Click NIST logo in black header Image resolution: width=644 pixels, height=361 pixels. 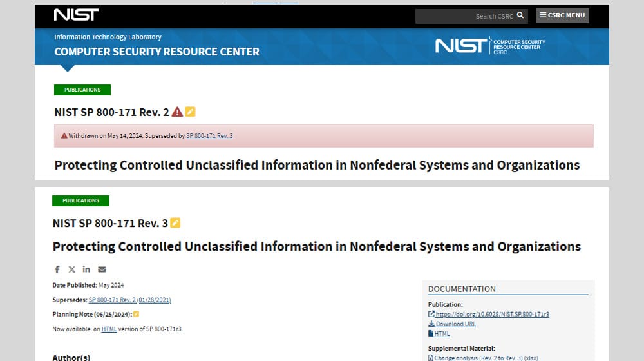76,15
